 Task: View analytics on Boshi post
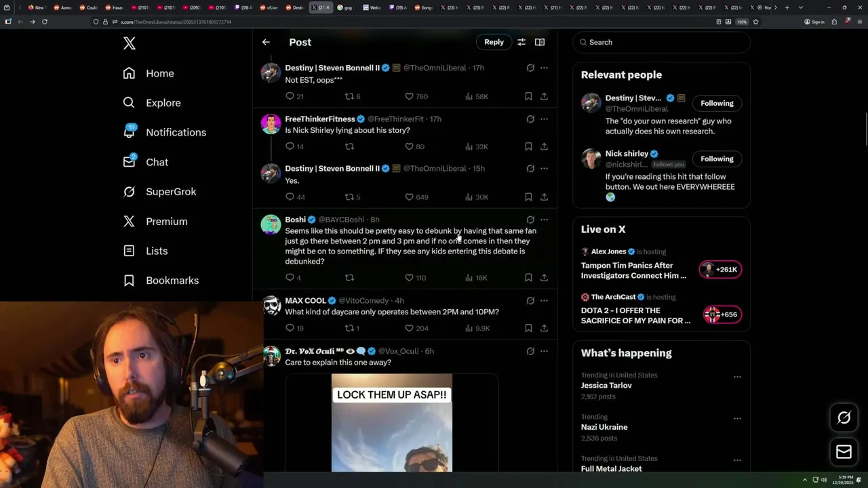[476, 277]
